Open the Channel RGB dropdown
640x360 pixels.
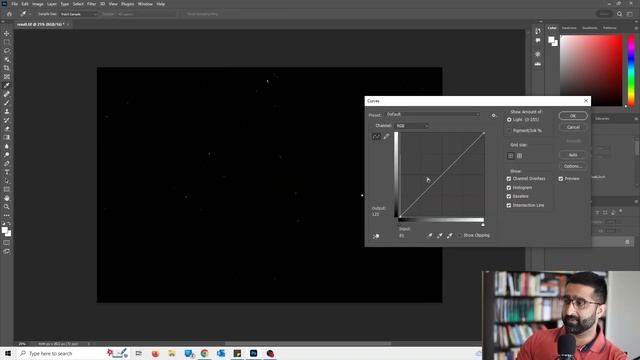click(x=411, y=126)
